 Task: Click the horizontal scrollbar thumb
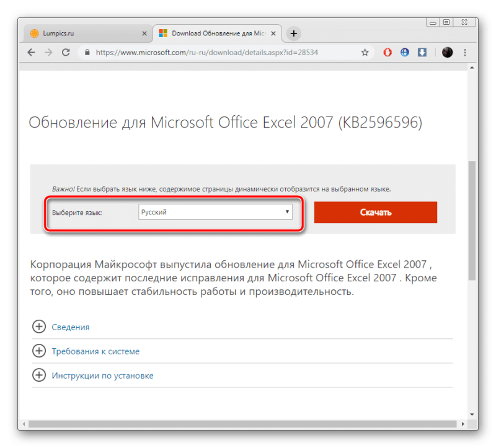242,424
